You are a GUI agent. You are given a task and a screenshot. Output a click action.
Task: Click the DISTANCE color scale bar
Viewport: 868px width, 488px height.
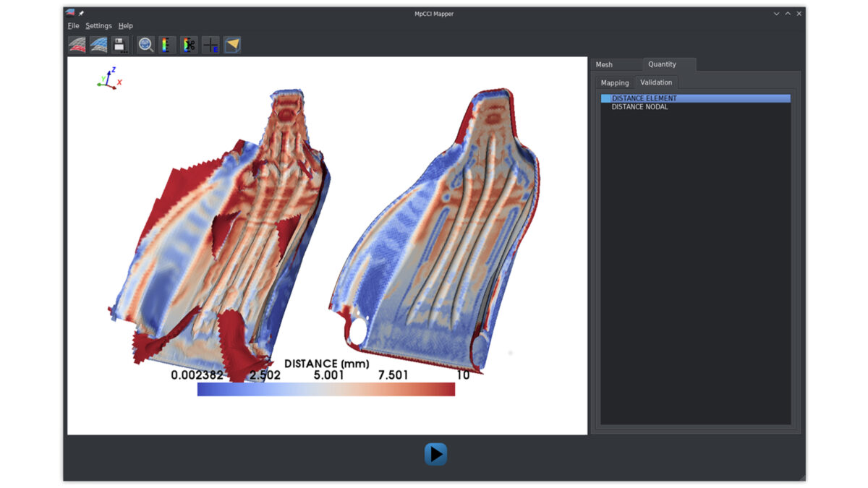(325, 389)
